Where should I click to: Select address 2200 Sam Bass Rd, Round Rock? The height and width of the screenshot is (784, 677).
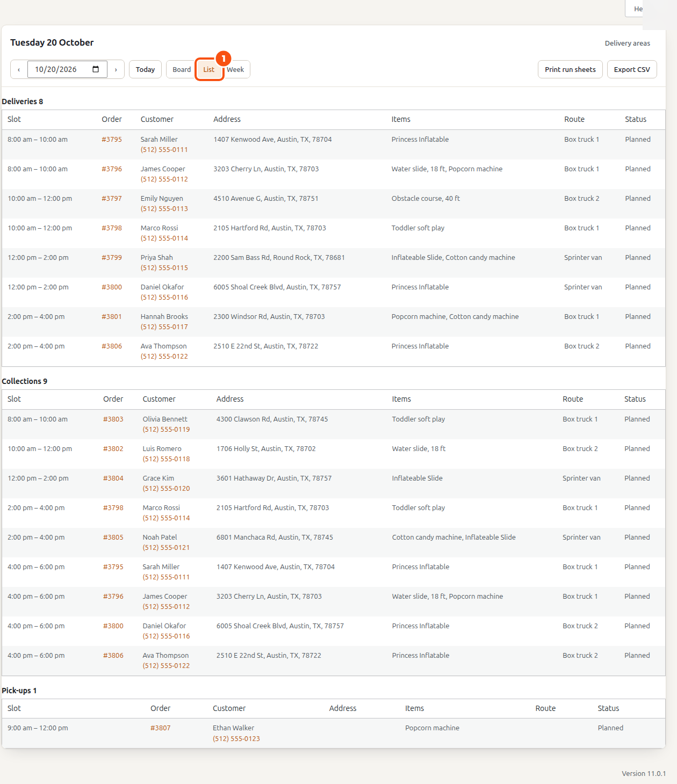(279, 257)
